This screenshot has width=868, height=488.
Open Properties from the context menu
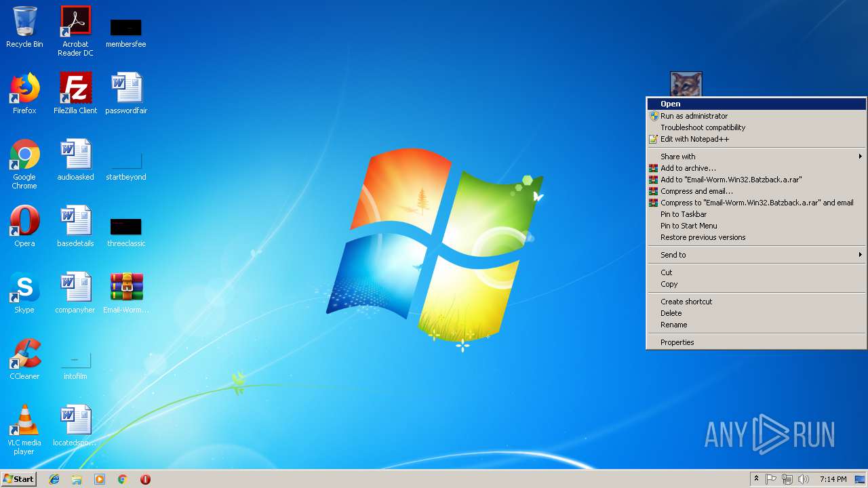pos(756,342)
